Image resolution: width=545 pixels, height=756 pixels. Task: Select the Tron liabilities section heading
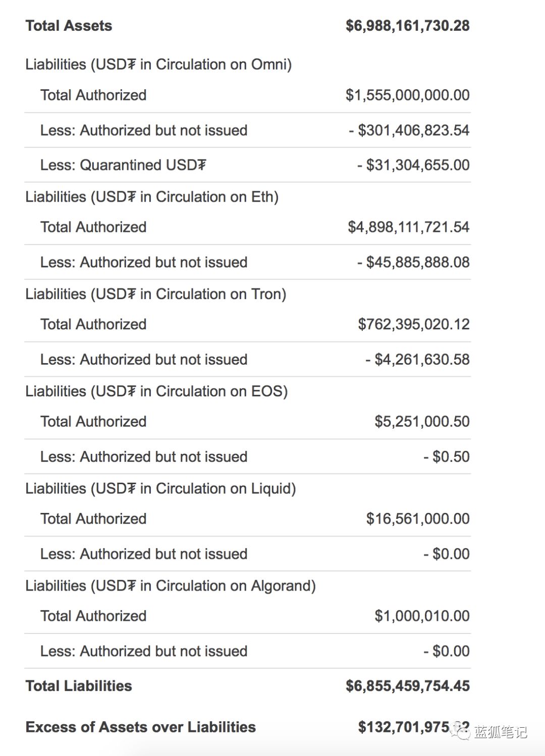[x=155, y=294]
